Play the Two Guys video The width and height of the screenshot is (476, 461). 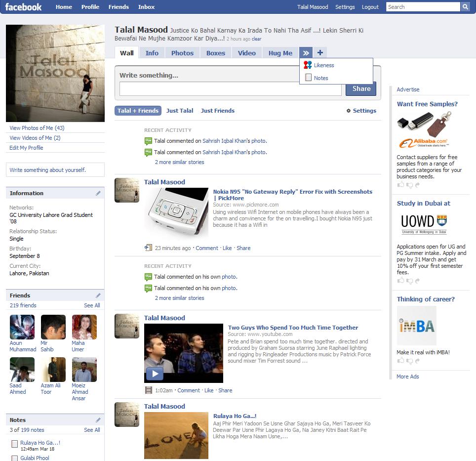155,374
